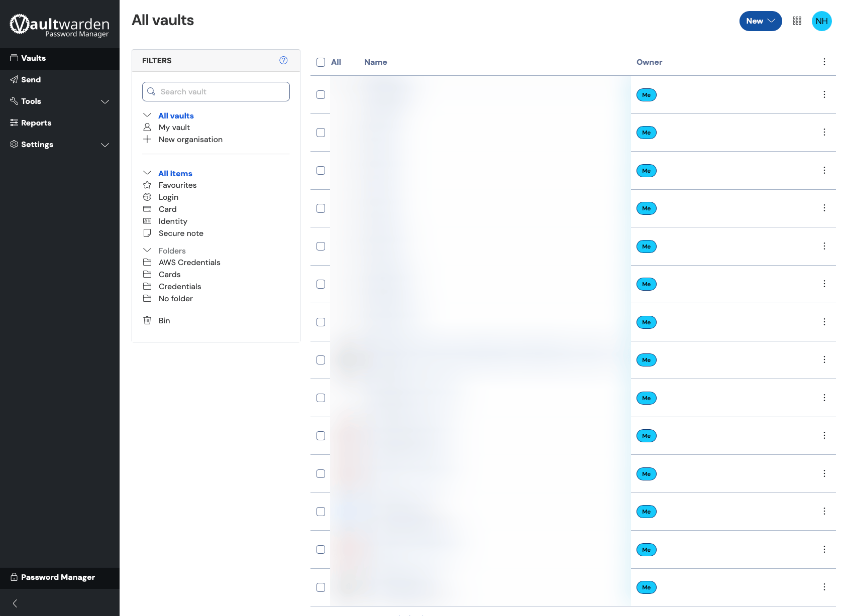
Task: Open the NH account avatar menu
Action: coord(821,21)
